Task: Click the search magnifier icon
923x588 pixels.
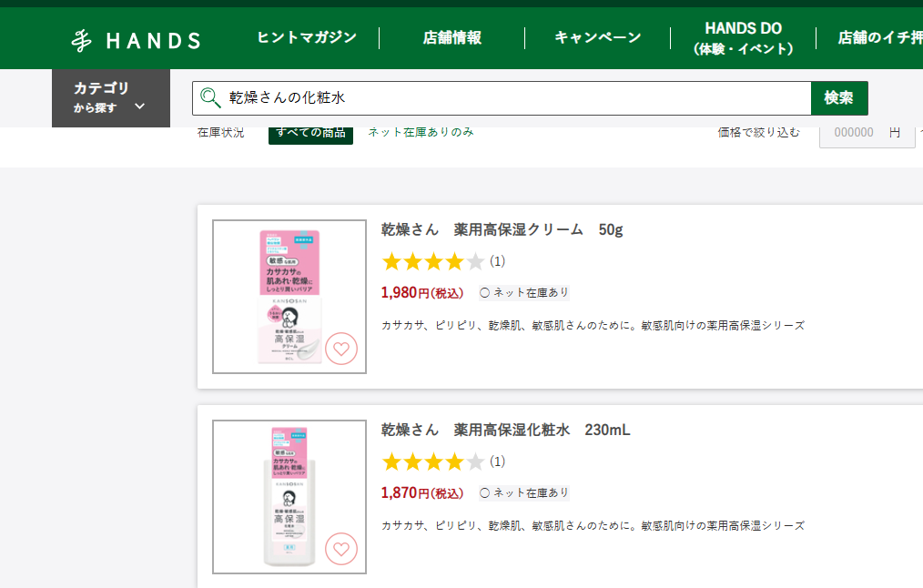Action: [210, 97]
